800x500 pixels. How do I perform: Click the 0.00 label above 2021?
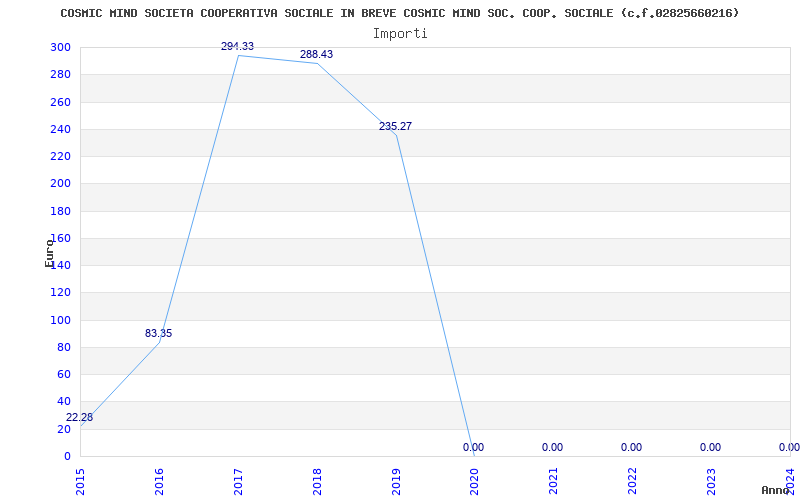553,447
